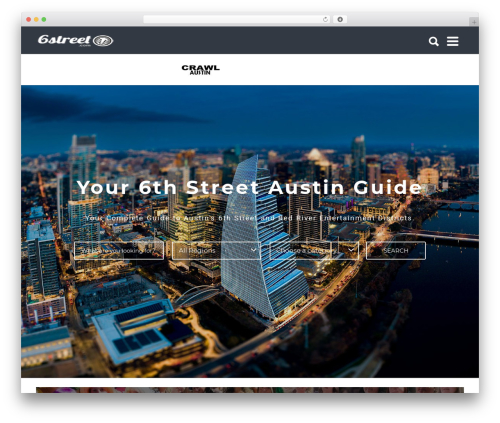
Task: Click the browser new tab plus button
Action: pyautogui.click(x=474, y=22)
